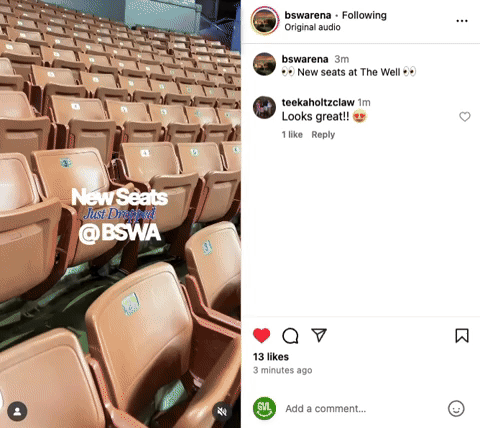Save the post with the bookmark icon

pyautogui.click(x=462, y=336)
